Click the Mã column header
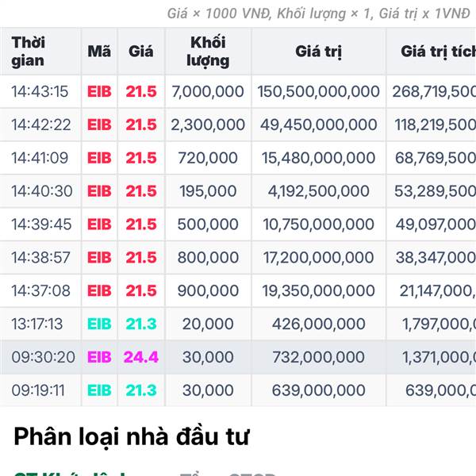Screen dimensions: 476x476 tap(99, 51)
